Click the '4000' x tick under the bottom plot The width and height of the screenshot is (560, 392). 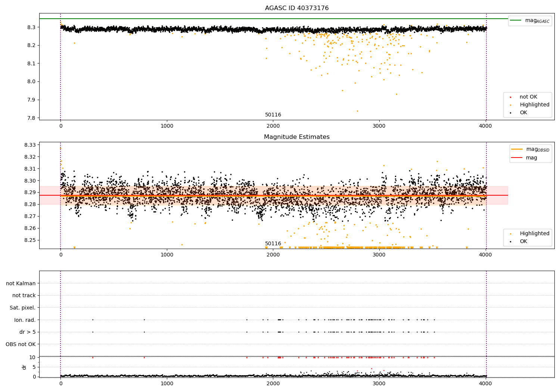click(x=485, y=383)
